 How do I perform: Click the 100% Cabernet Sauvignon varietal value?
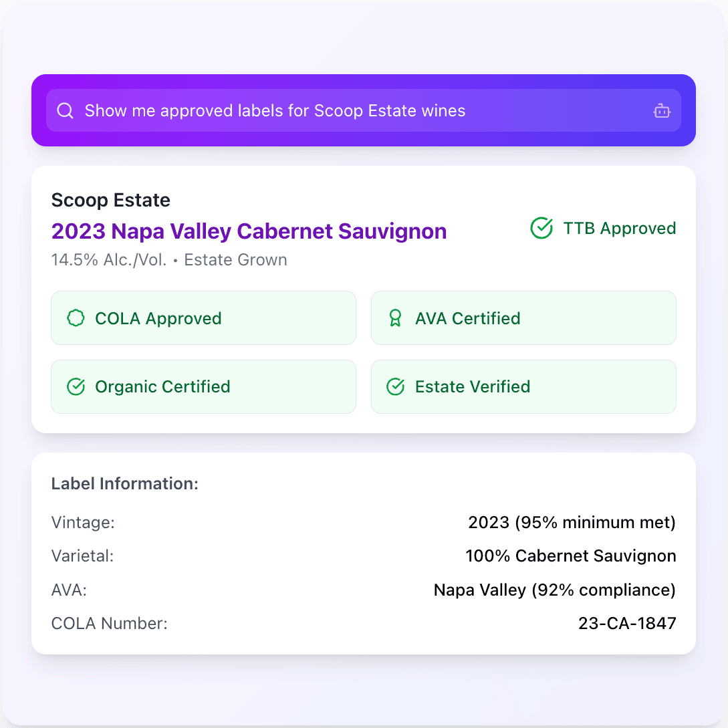(x=571, y=556)
